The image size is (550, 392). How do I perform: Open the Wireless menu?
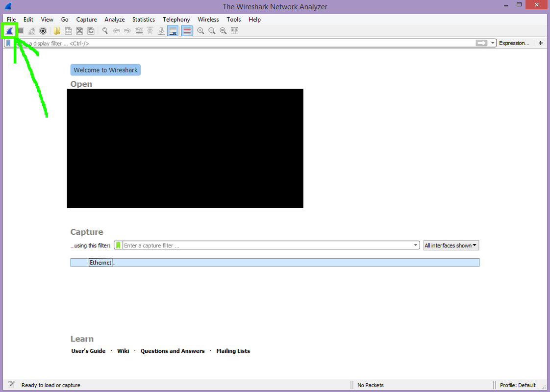208,20
